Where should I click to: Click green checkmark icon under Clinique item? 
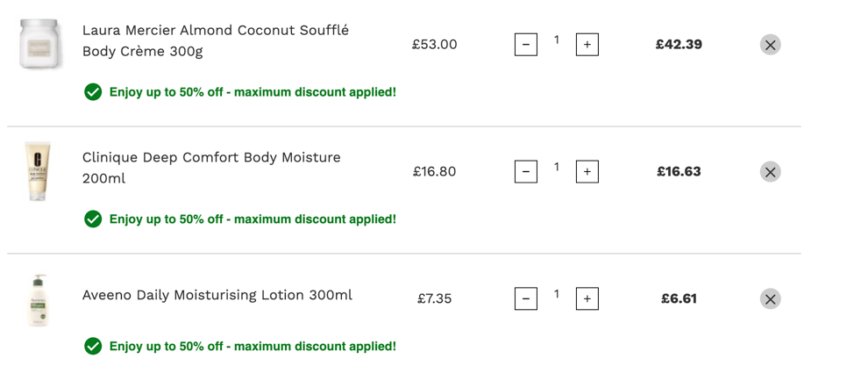tap(93, 219)
